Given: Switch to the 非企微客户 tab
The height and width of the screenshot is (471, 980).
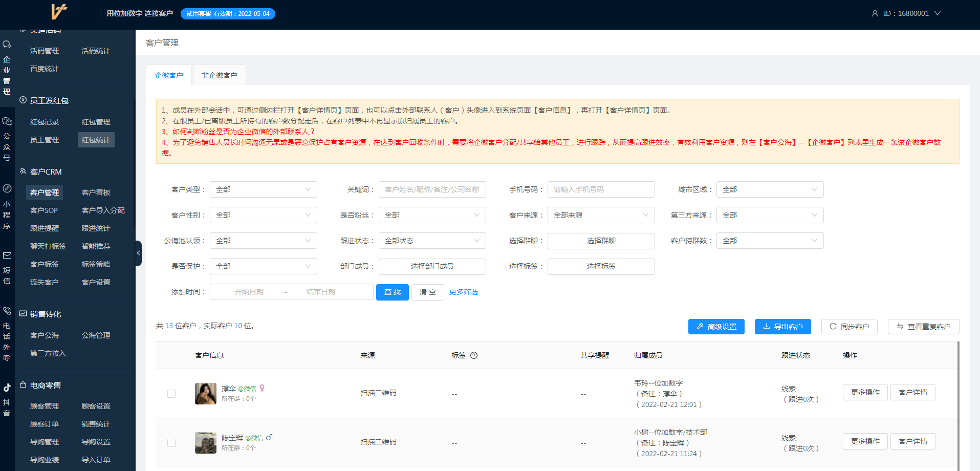Looking at the screenshot, I should [220, 75].
